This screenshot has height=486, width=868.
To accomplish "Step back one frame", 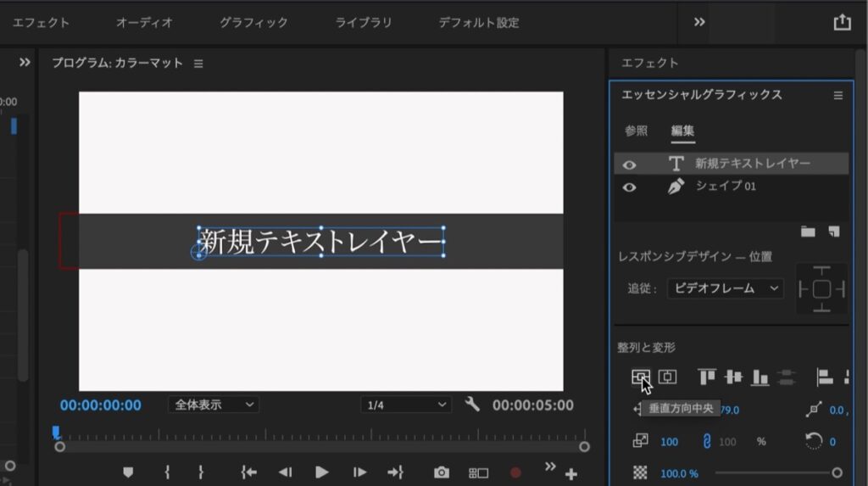I will pyautogui.click(x=285, y=472).
